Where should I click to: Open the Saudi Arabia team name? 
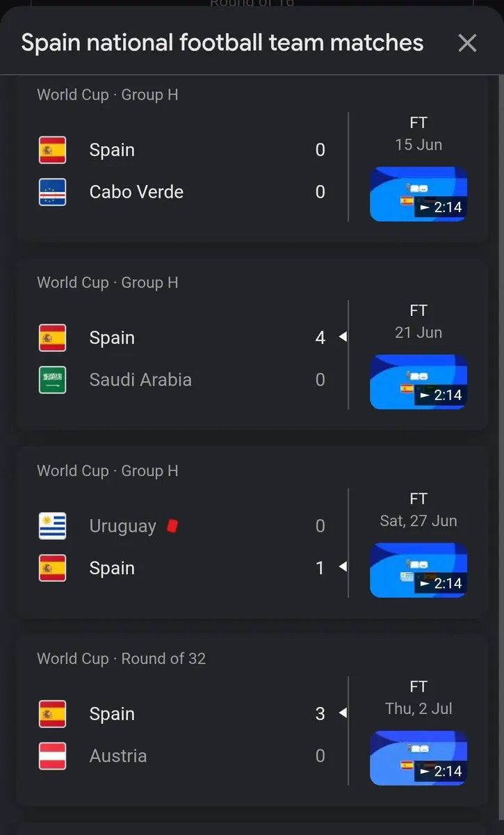tap(140, 380)
